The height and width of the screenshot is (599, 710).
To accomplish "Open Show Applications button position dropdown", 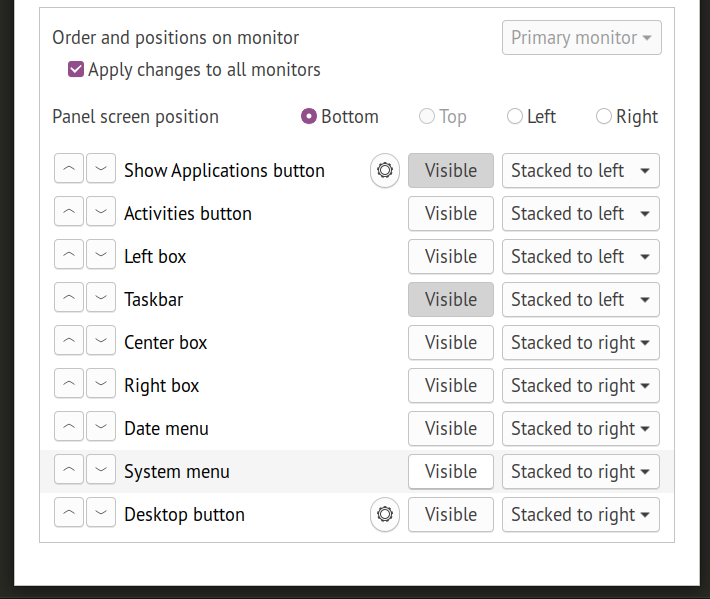I will coord(580,171).
